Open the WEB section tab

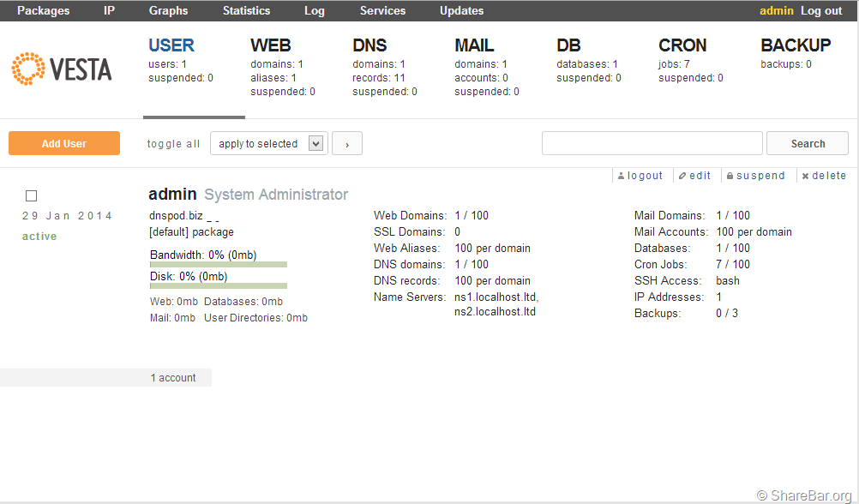(x=270, y=46)
